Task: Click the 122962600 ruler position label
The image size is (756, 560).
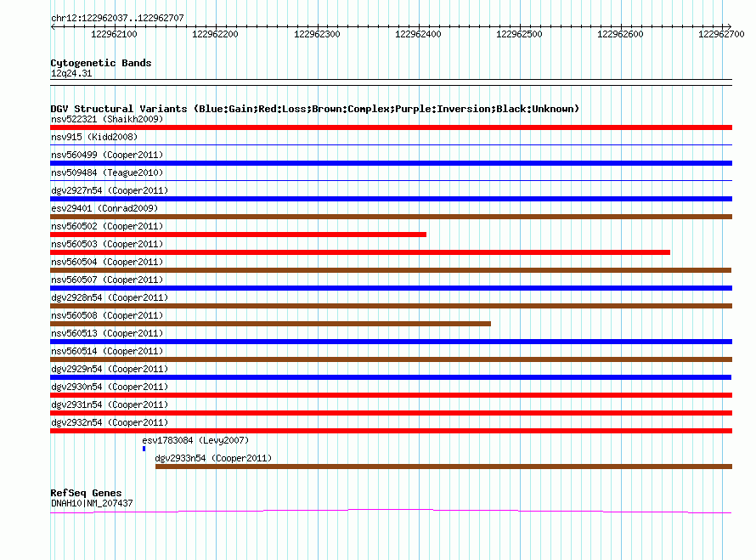Action: click(x=620, y=34)
